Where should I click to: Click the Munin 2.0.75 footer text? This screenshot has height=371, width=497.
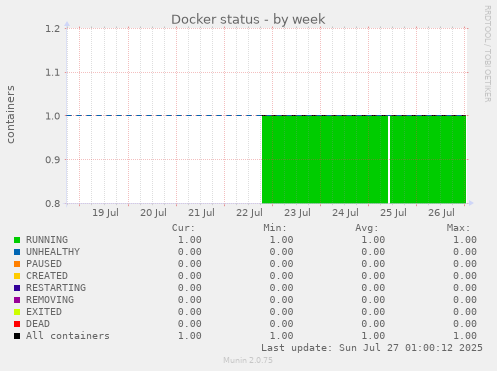point(248,360)
